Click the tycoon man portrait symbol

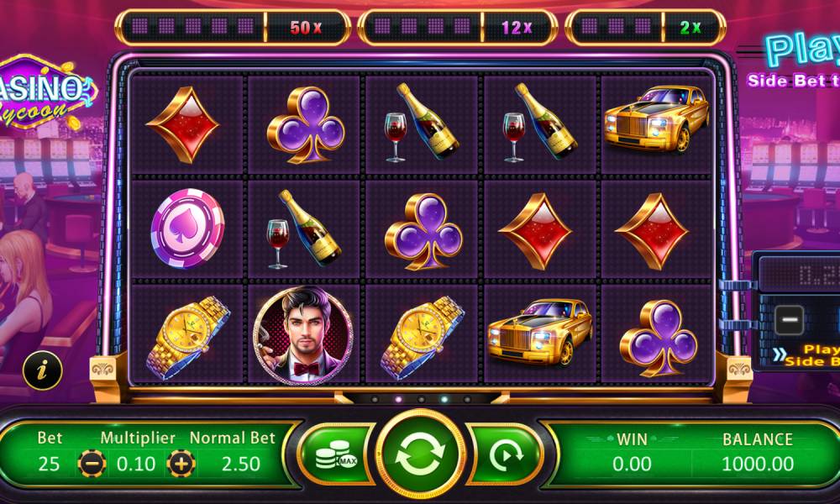pos(303,335)
